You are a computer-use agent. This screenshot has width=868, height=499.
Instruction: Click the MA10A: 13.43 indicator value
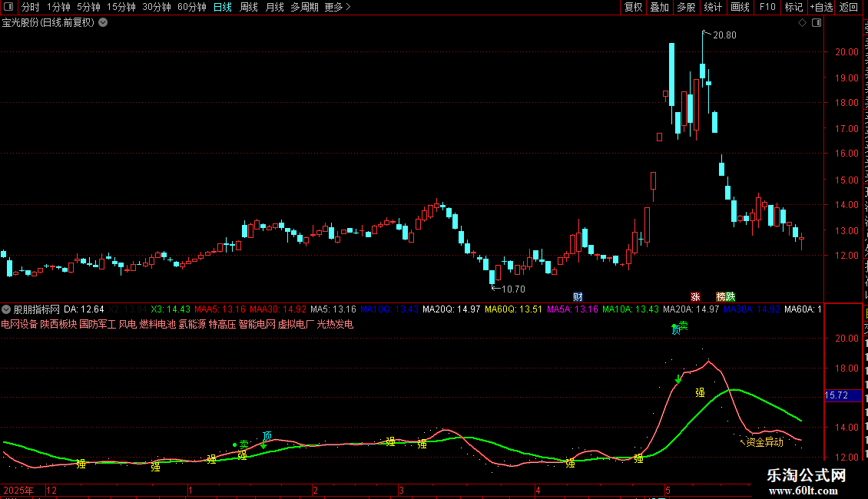(631, 309)
